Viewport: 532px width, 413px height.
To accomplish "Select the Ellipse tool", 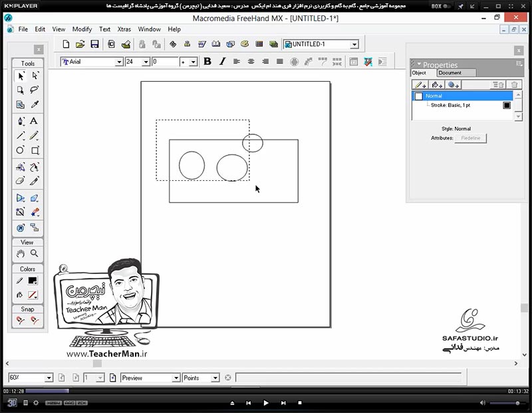I will (x=21, y=150).
